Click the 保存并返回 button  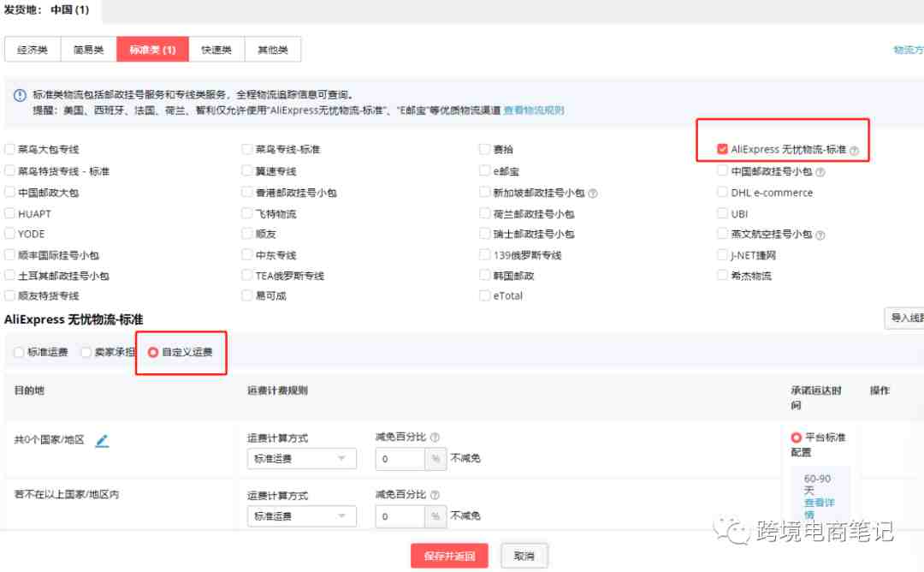click(x=450, y=556)
